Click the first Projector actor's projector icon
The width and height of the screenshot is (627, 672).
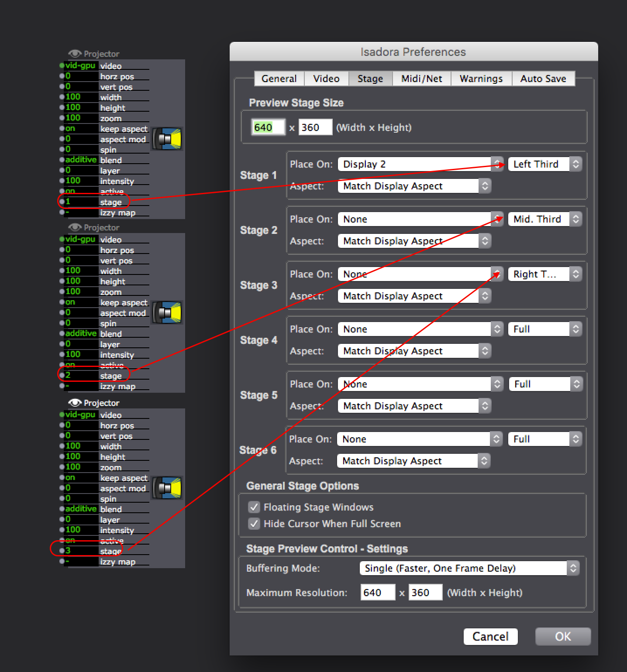pyautogui.click(x=168, y=139)
